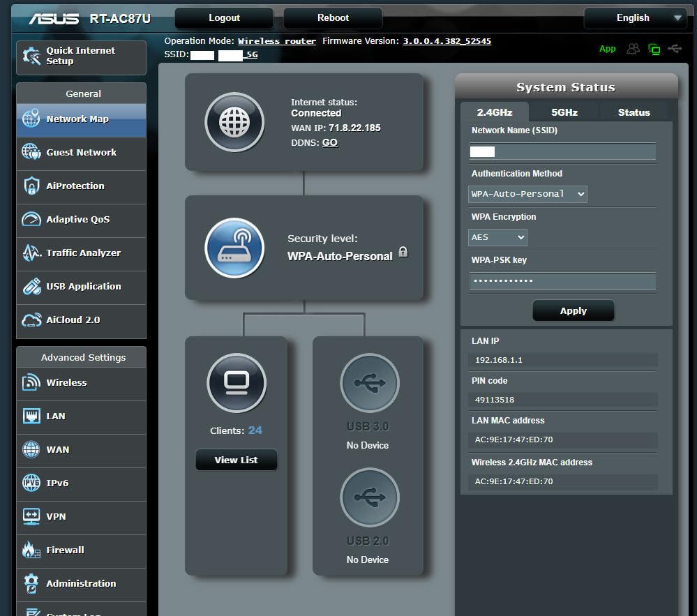Click the ASUS logo
Image resolution: width=697 pixels, height=616 pixels.
[54, 19]
